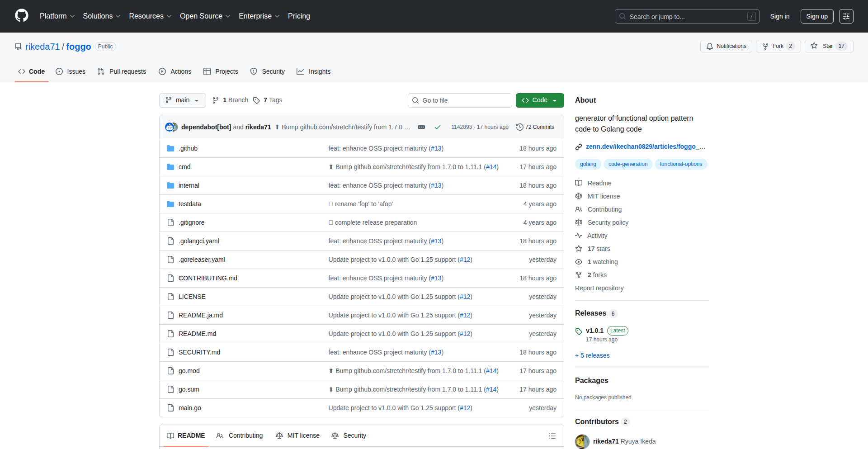Open the golang topic tag

(588, 164)
